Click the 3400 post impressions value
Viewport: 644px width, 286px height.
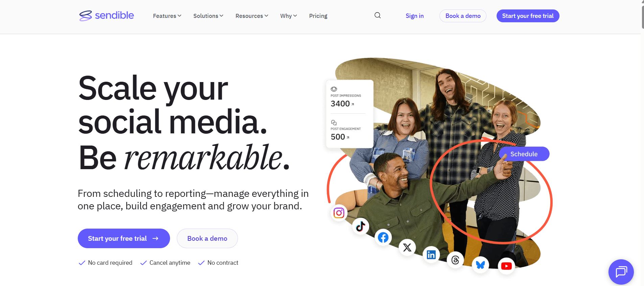pyautogui.click(x=340, y=104)
